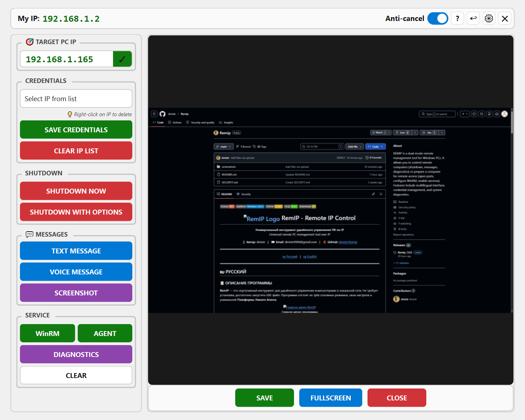Click the TARGET PC IP target icon
The image size is (525, 420).
pyautogui.click(x=30, y=42)
